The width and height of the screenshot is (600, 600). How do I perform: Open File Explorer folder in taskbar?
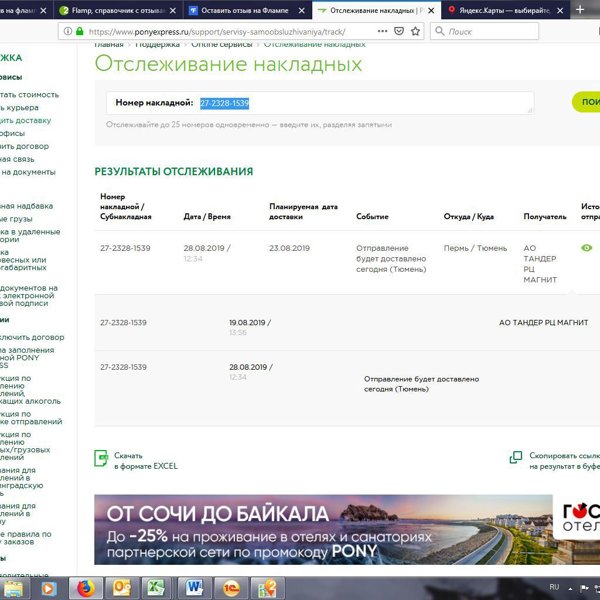(x=14, y=589)
